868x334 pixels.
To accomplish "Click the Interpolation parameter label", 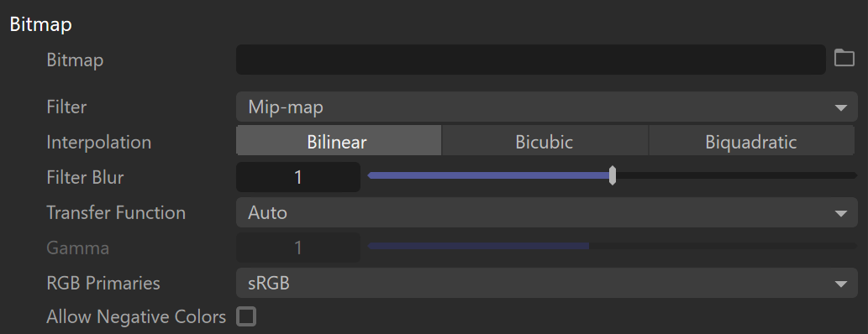I will coord(98,143).
